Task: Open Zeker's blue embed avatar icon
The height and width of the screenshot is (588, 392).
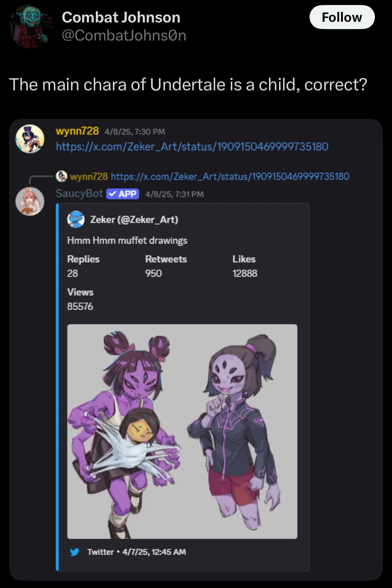Action: 76,220
